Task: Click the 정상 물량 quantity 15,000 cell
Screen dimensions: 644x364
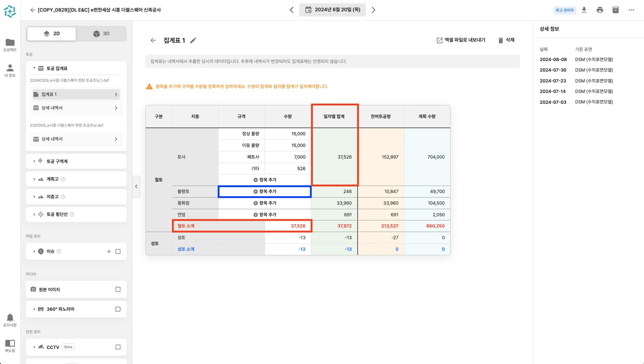Action: click(288, 134)
